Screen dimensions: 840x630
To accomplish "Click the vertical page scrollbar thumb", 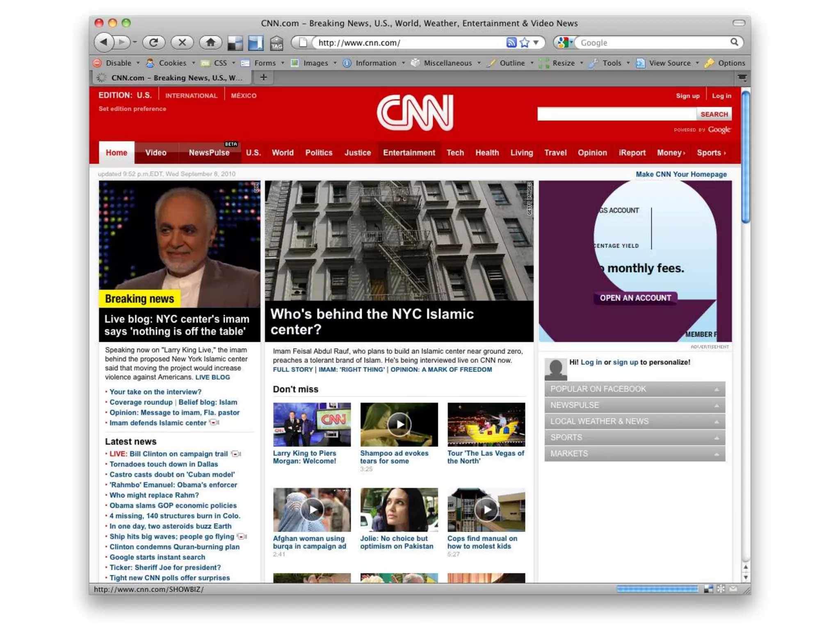I will point(745,157).
